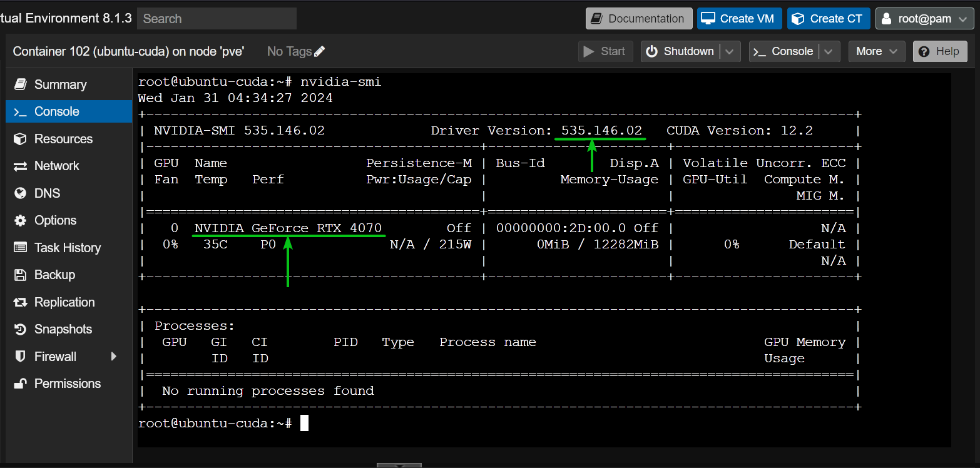Click the 'CUDA Version: 12.2' text
The width and height of the screenshot is (980, 468).
740,131
